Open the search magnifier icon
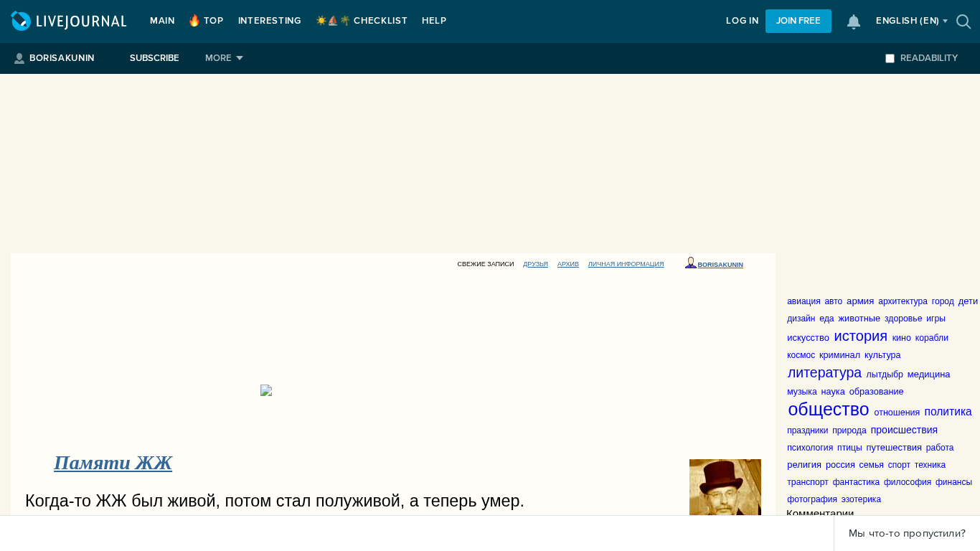The height and width of the screenshot is (551, 980). [x=963, y=22]
